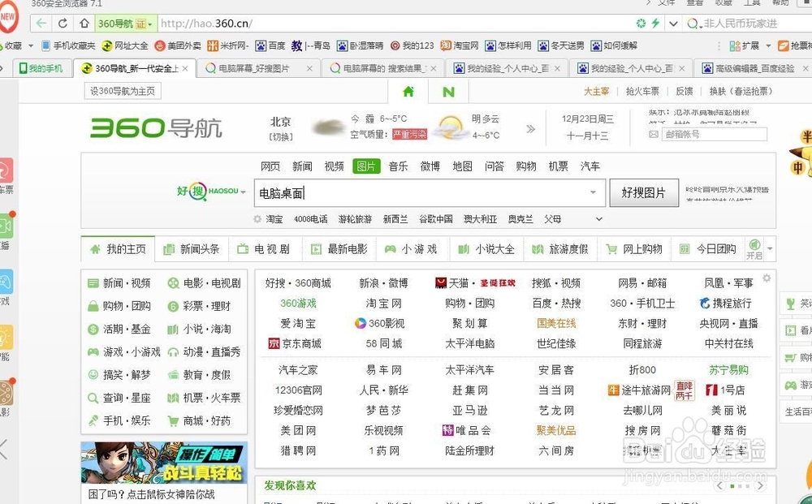The image size is (812, 504).
Task: Click the 邮箱帐号 input field
Action: [x=714, y=134]
